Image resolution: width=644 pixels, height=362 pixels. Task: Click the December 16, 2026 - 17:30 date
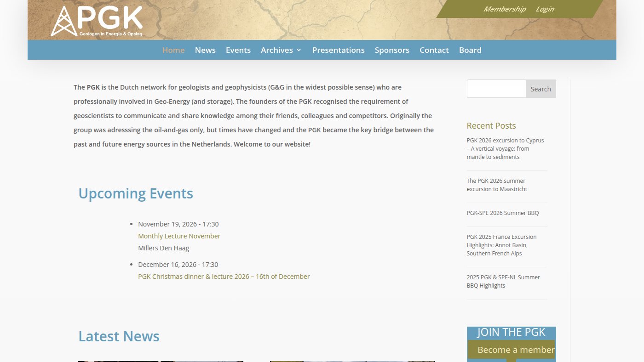[178, 265]
